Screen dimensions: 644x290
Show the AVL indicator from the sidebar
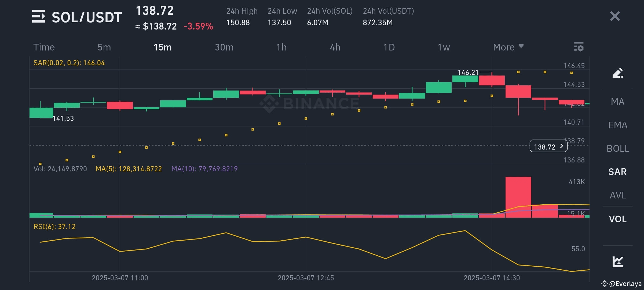click(x=617, y=195)
